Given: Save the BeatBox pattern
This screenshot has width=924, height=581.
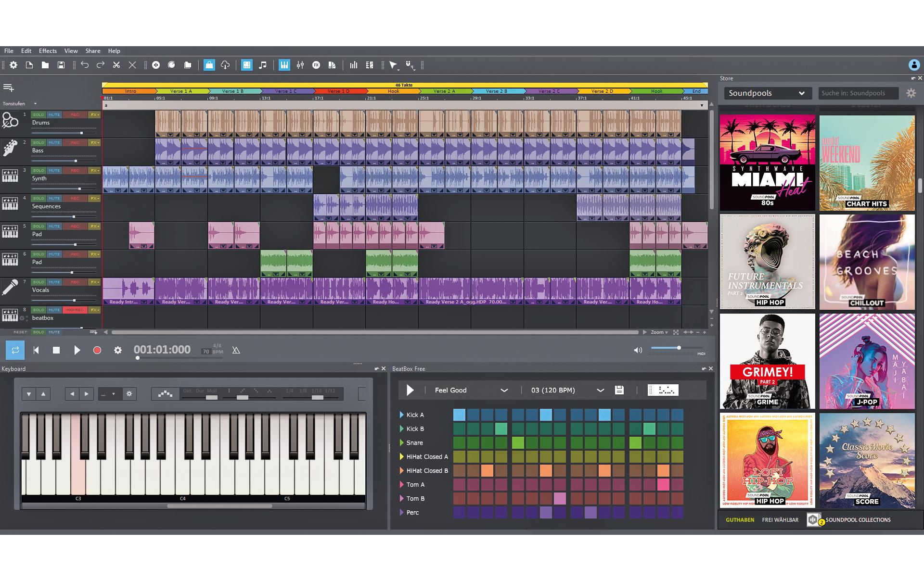Looking at the screenshot, I should [619, 390].
